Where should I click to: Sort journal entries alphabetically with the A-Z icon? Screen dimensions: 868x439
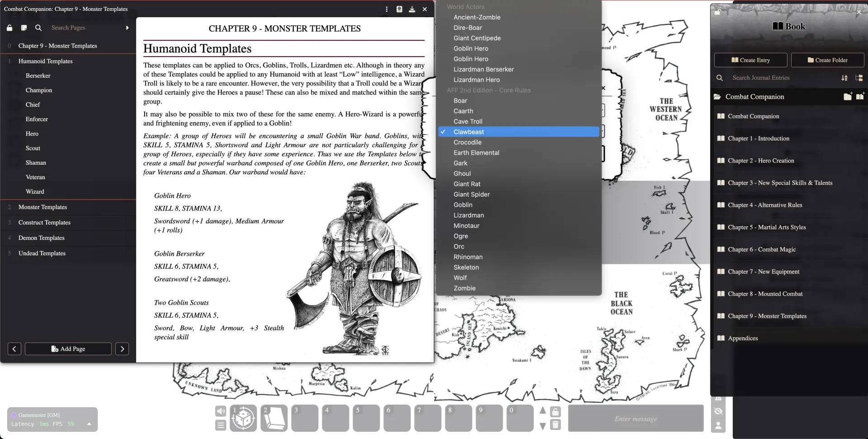844,78
